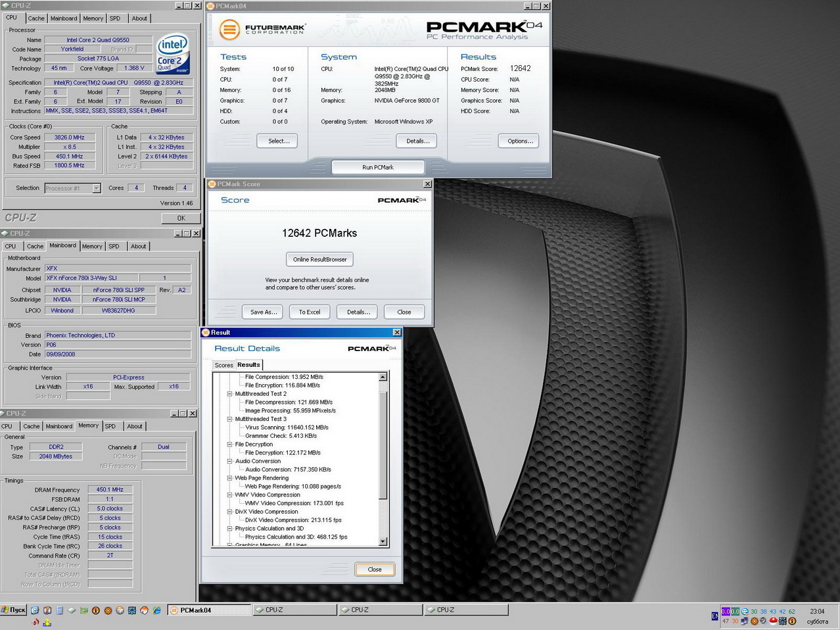Click the orange gear quick launch icon

click(x=108, y=610)
